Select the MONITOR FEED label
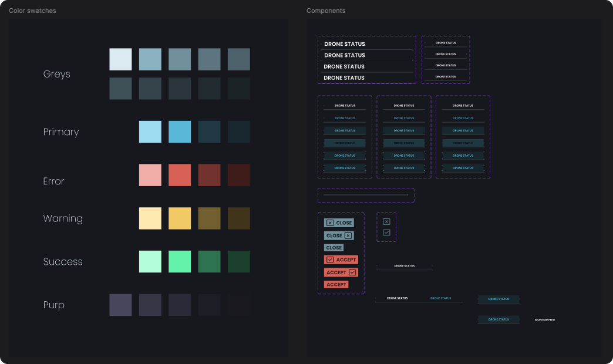Screen dimensions: 613x364 [x=544, y=320]
